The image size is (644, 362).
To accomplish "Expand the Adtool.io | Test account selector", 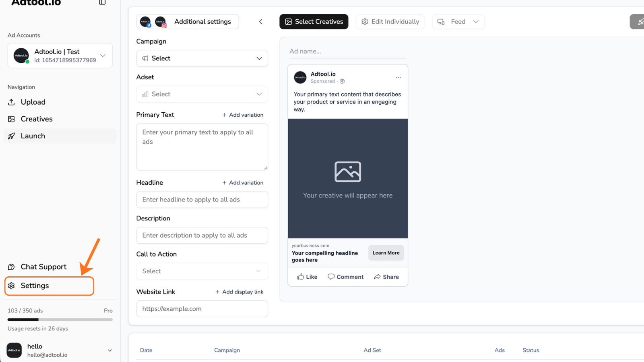I will coord(60,56).
